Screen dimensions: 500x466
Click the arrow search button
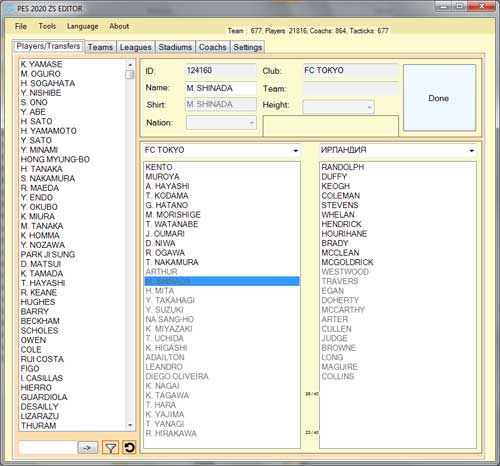tap(87, 448)
